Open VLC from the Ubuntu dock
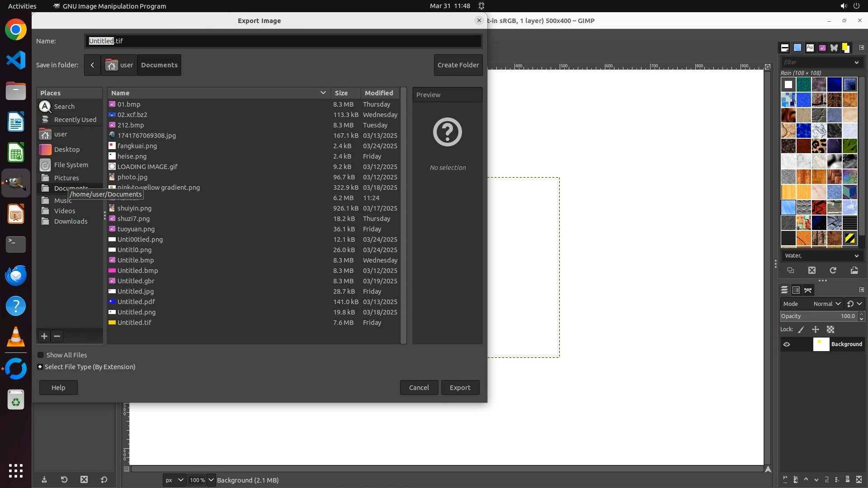The image size is (868, 488). pos(16,337)
